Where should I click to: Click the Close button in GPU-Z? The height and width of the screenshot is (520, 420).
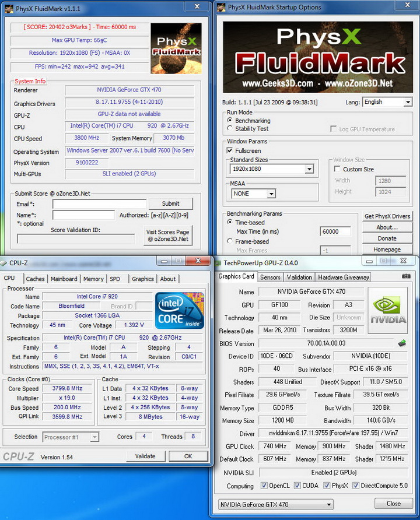(x=394, y=504)
